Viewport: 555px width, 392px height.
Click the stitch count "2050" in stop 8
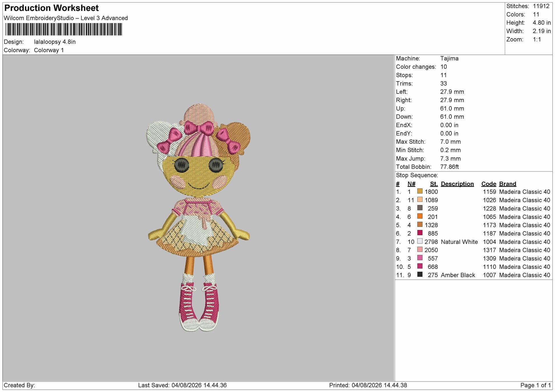(431, 250)
